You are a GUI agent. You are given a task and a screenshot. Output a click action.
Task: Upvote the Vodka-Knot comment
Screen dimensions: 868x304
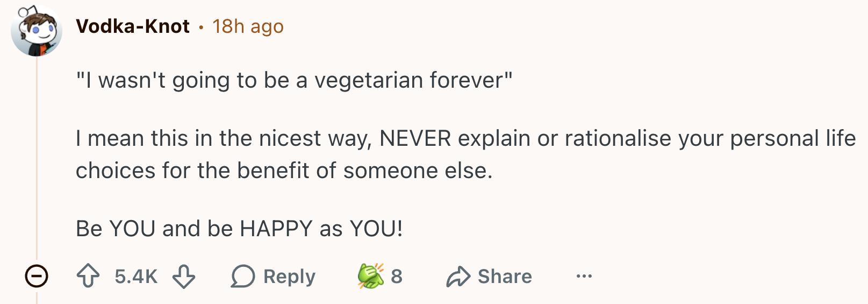pyautogui.click(x=88, y=276)
